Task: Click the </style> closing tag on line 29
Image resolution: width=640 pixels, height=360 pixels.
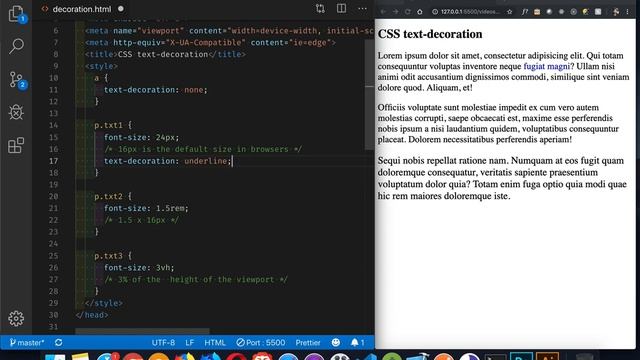Action: tap(104, 303)
